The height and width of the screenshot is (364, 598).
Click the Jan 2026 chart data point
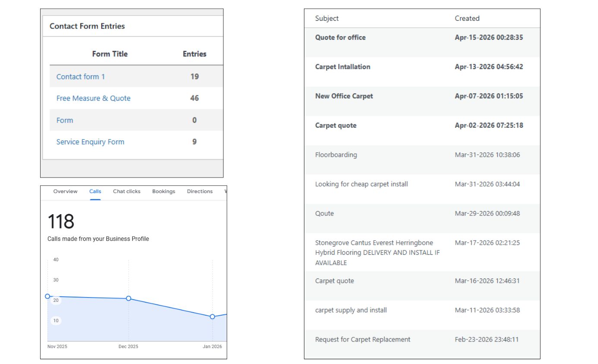pyautogui.click(x=212, y=317)
